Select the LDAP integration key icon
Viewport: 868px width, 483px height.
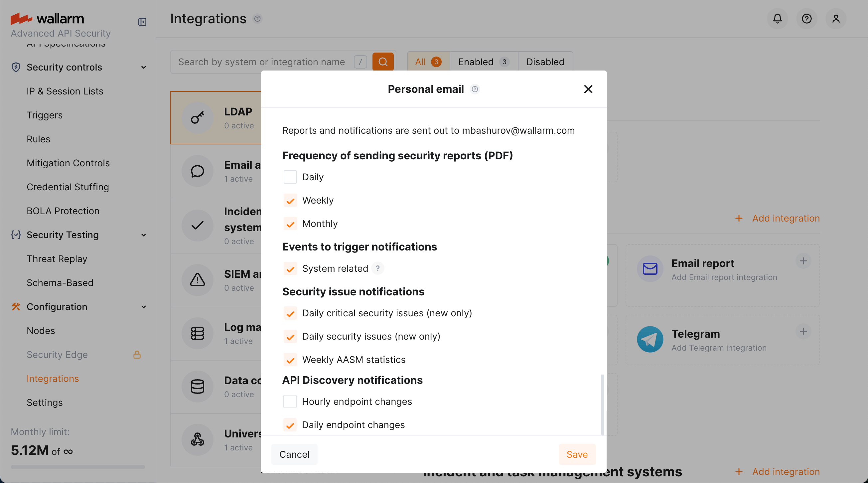[197, 118]
